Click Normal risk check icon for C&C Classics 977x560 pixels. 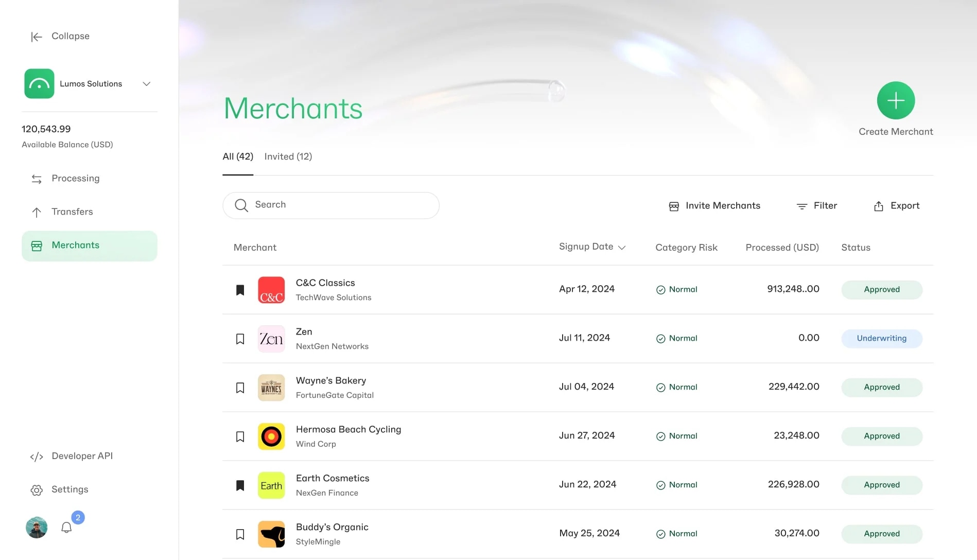coord(661,290)
